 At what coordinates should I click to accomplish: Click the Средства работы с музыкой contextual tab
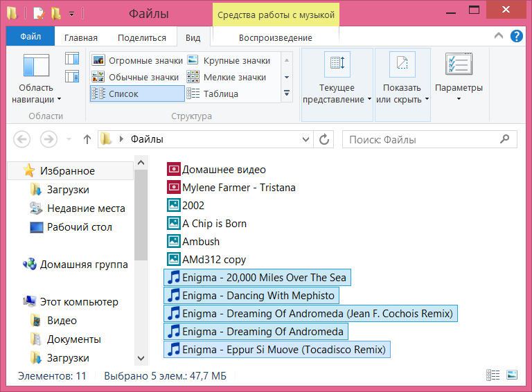[x=276, y=15]
